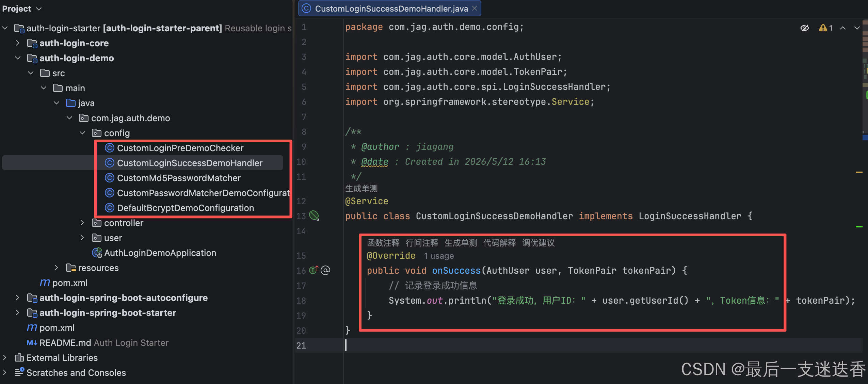This screenshot has height=384, width=868.
Task: Close the CustomLoginSuccessDemoHandler.java tab
Action: click(x=475, y=8)
